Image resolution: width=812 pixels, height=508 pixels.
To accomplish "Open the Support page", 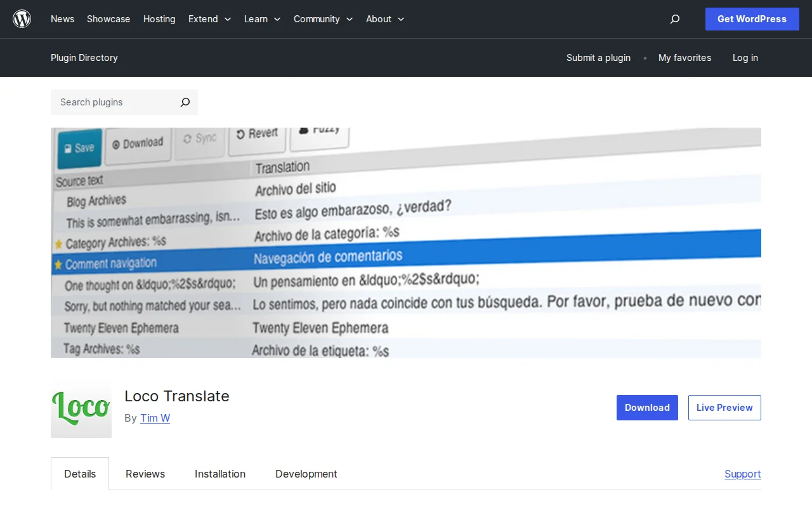I will pos(742,474).
